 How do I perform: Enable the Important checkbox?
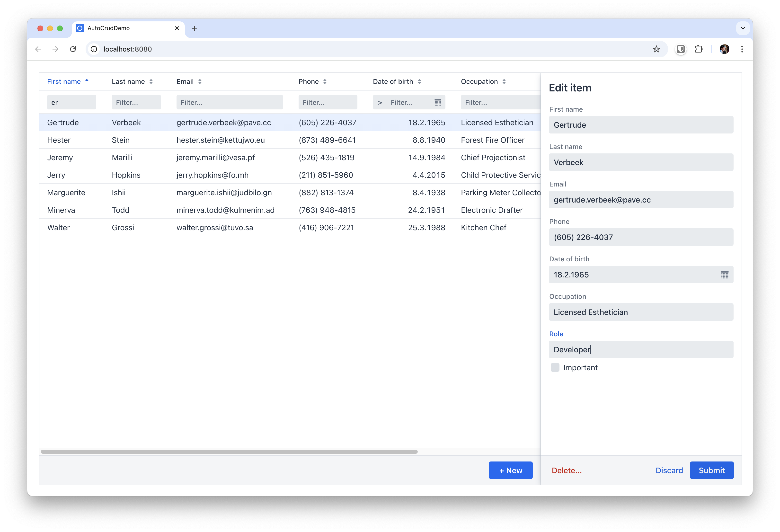point(555,368)
